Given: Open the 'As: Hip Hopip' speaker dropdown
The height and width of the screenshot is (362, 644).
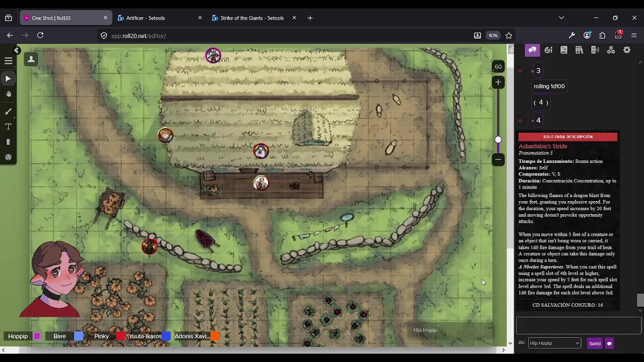Looking at the screenshot, I should coord(554,343).
